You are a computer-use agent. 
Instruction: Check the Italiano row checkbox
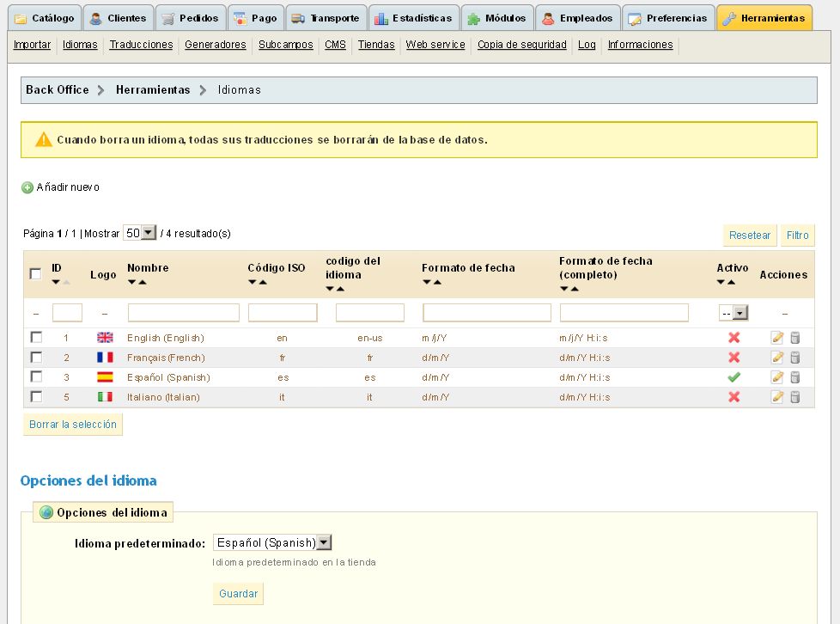[x=36, y=397]
